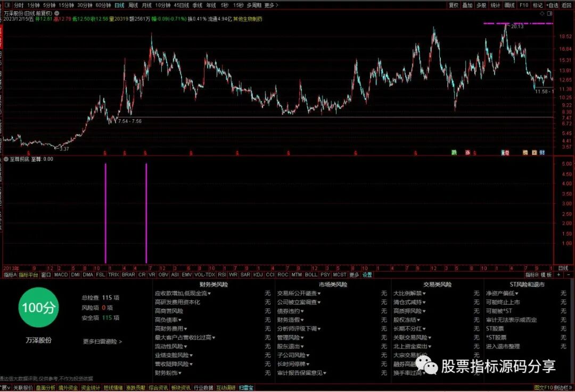575x392 pixels.
Task: Open F10 company info
Action: (524, 5)
